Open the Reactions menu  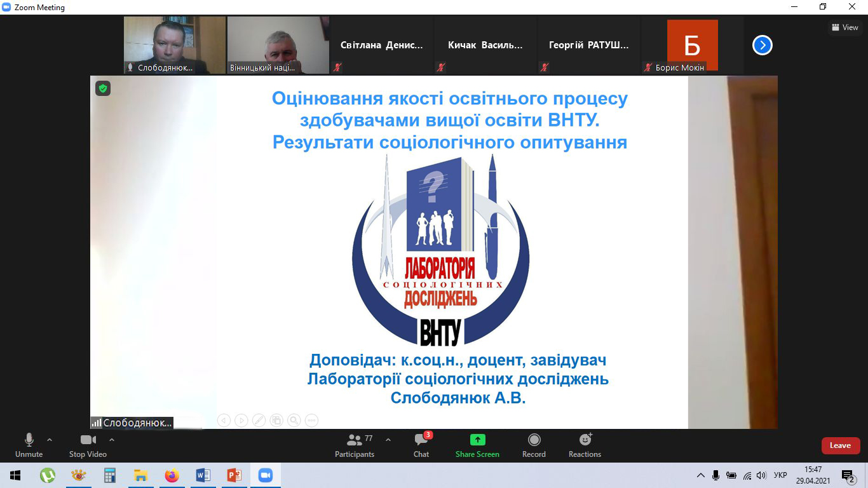[585, 445]
